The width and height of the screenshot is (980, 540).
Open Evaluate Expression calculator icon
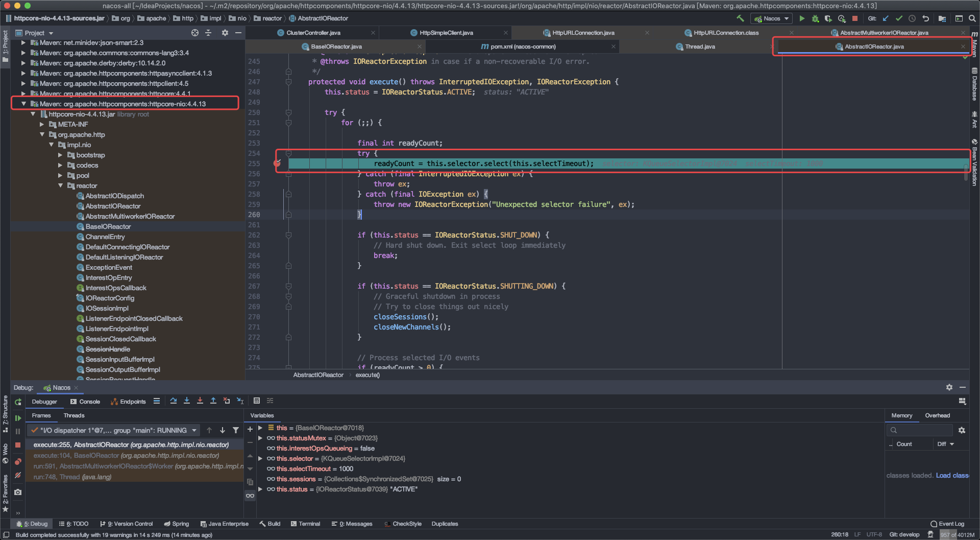(257, 401)
